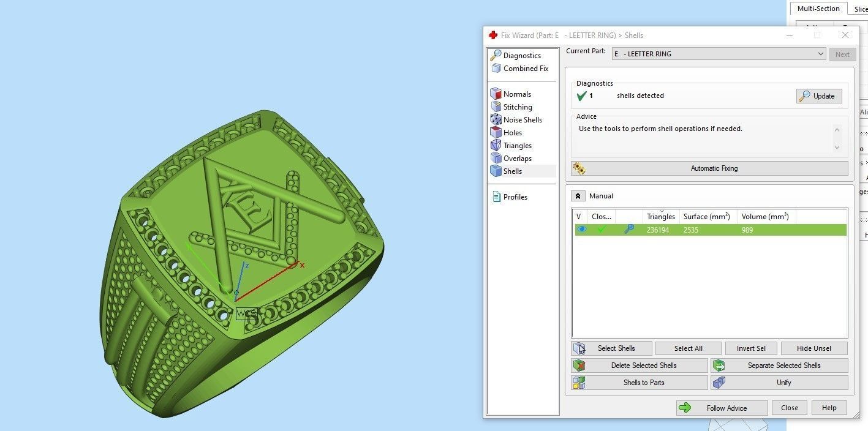Open the Overlaps fixing page
Screen dimensions: 868x431
click(x=511, y=159)
